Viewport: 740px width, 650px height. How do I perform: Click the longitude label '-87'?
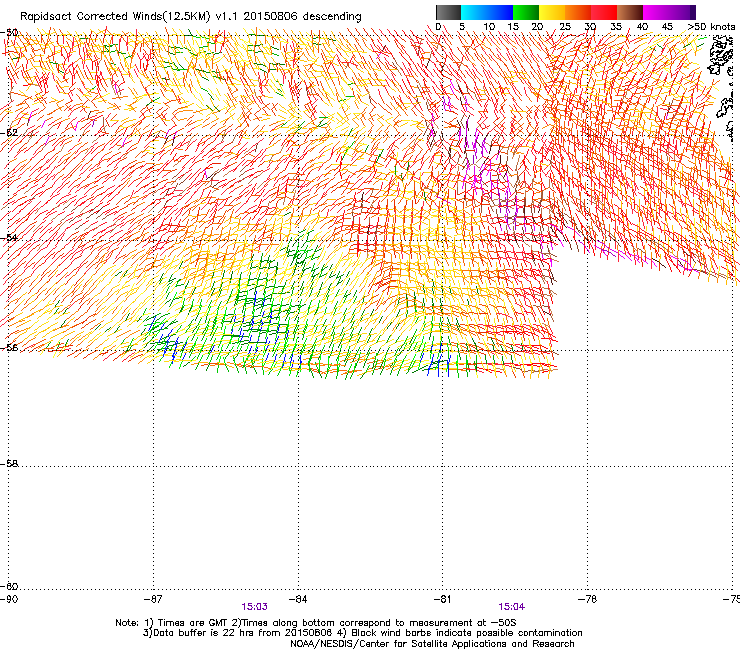153,599
